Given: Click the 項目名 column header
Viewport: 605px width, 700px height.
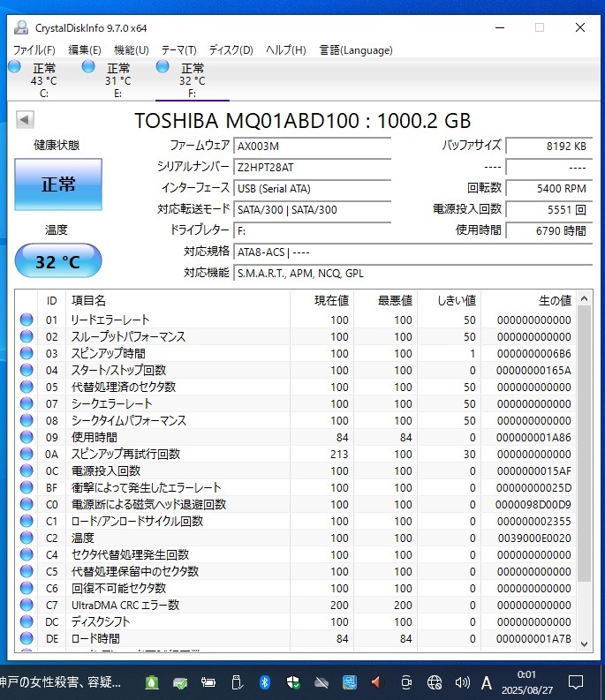Looking at the screenshot, I should pos(178,300).
